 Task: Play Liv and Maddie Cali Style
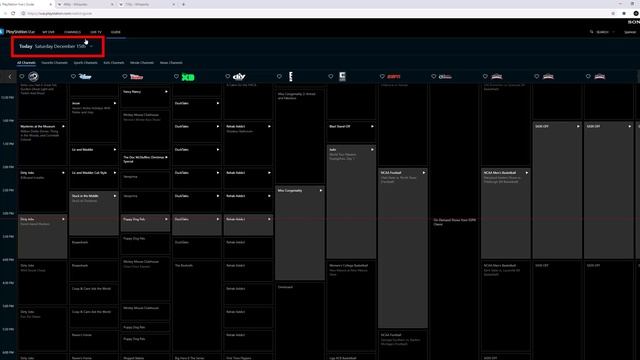point(115,173)
